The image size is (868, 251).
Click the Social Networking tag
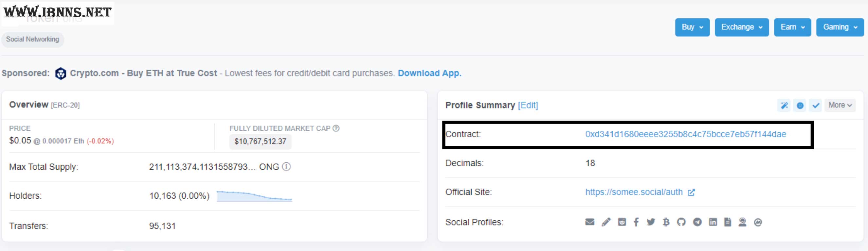click(x=32, y=39)
